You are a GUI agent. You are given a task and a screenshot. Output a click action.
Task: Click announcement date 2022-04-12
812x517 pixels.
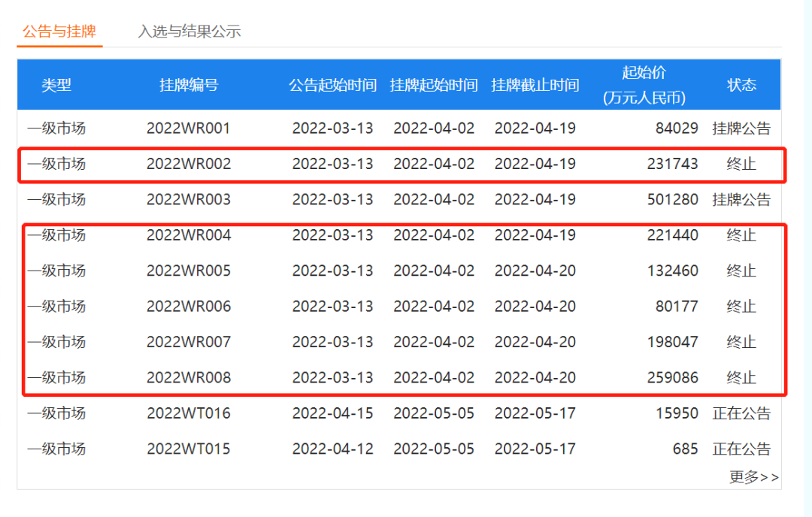pyautogui.click(x=332, y=449)
